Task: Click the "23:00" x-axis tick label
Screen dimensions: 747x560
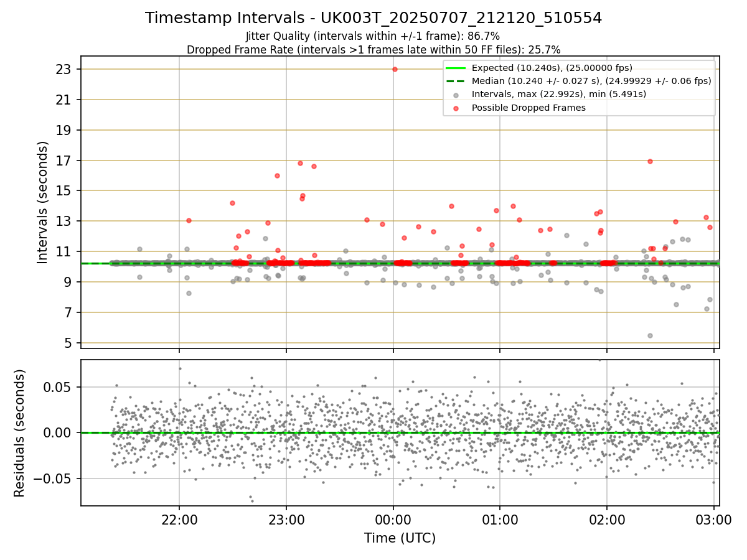Action: [x=286, y=520]
